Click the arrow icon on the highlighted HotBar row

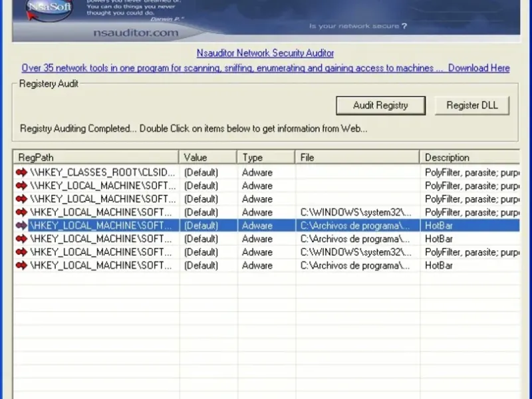tap(21, 225)
